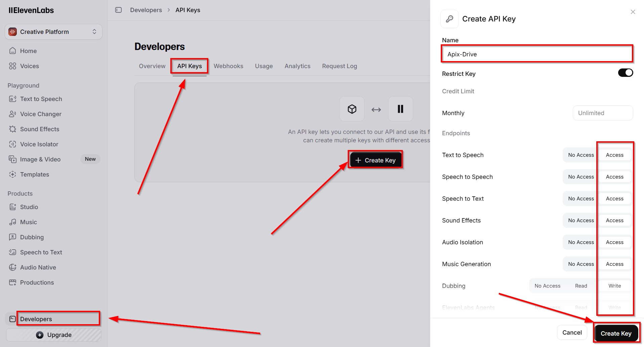644x347 pixels.
Task: Cancel the Create API Key dialog
Action: click(x=572, y=333)
